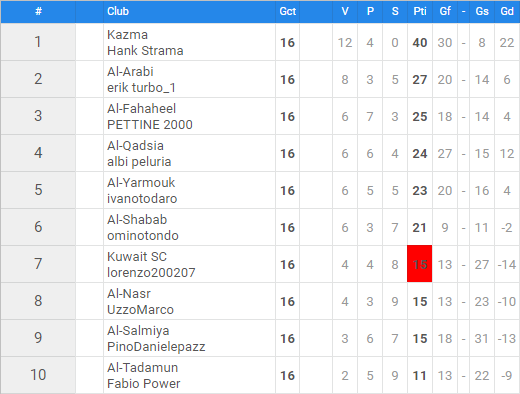Click rank 10 row number cell
Viewport: 520px width, 394px height.
pyautogui.click(x=38, y=375)
